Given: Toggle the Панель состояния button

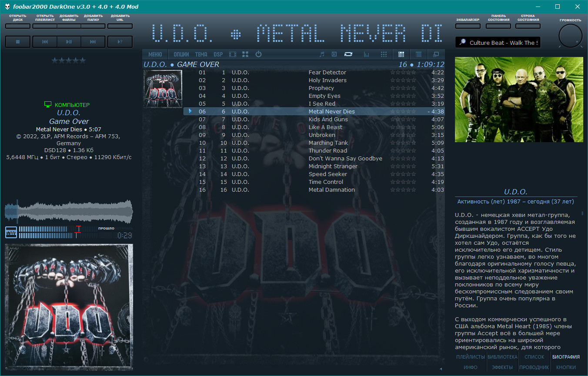Looking at the screenshot, I should tap(498, 26).
